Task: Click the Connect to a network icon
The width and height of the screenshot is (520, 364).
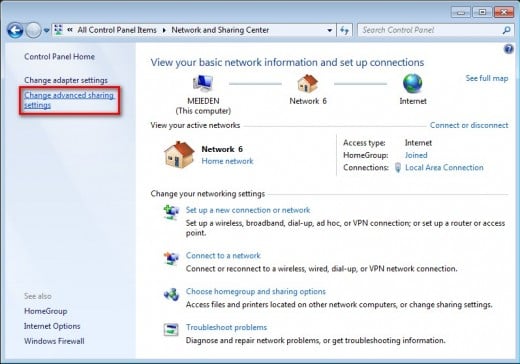Action: coord(171,258)
